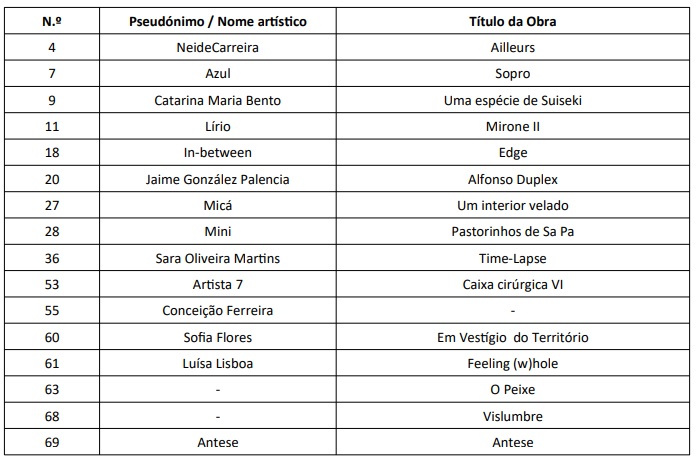Click the 'Conceição Ferreira' name cell
This screenshot has width=696, height=464.
click(x=217, y=310)
